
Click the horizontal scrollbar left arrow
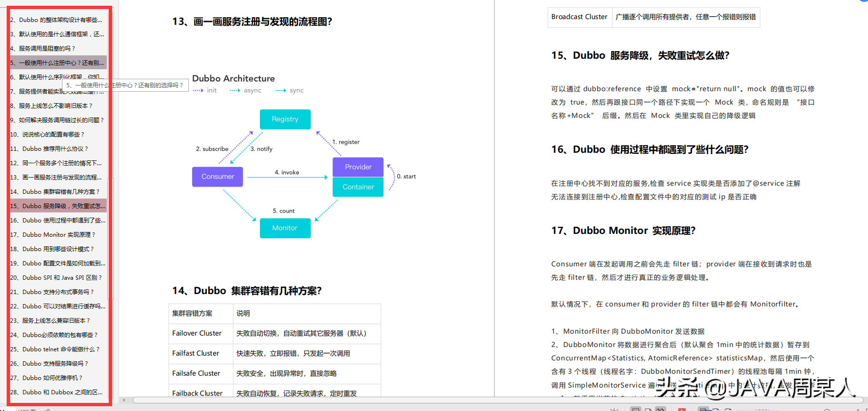pyautogui.click(x=124, y=400)
